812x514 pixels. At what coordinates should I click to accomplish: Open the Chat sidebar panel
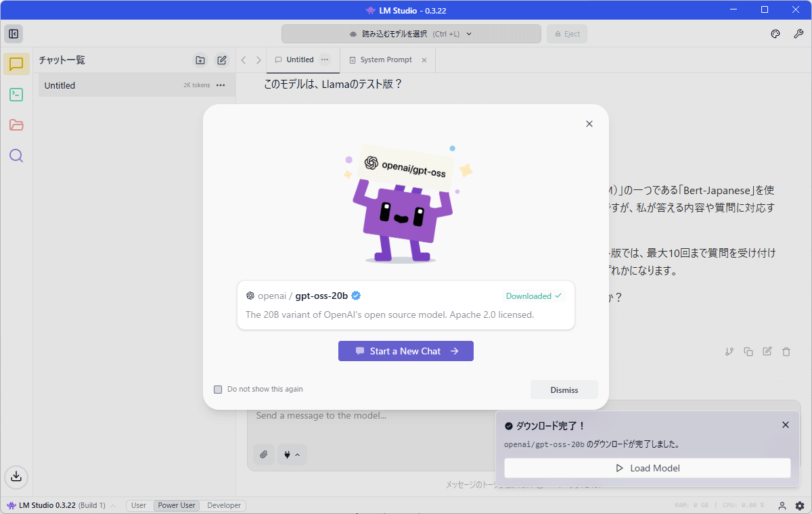pyautogui.click(x=15, y=64)
